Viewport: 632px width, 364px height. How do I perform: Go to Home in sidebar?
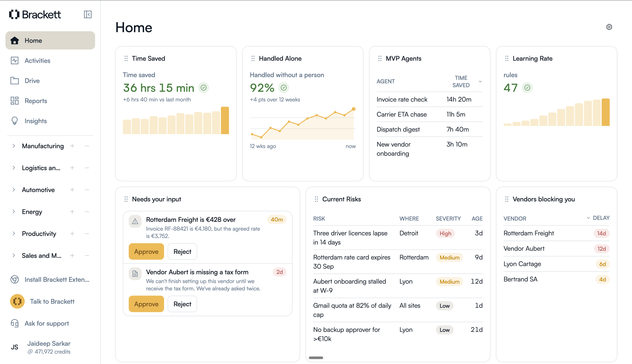pyautogui.click(x=50, y=40)
